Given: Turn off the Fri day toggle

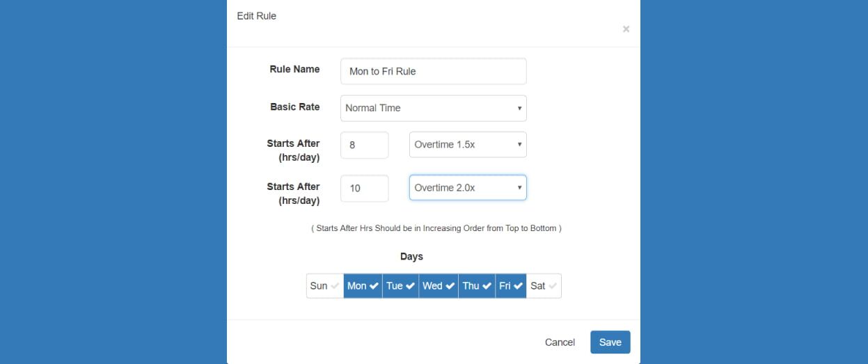Looking at the screenshot, I should coord(511,286).
